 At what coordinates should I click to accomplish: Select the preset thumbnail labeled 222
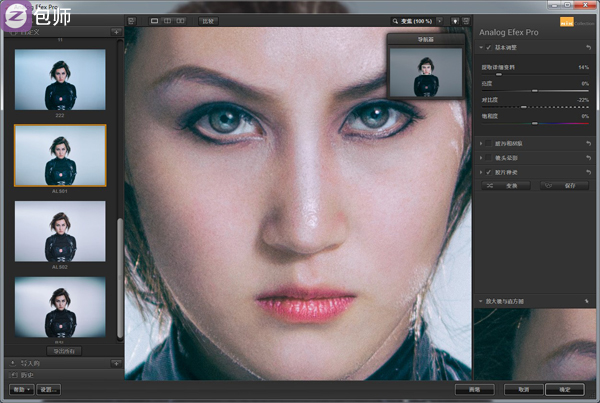(x=60, y=80)
